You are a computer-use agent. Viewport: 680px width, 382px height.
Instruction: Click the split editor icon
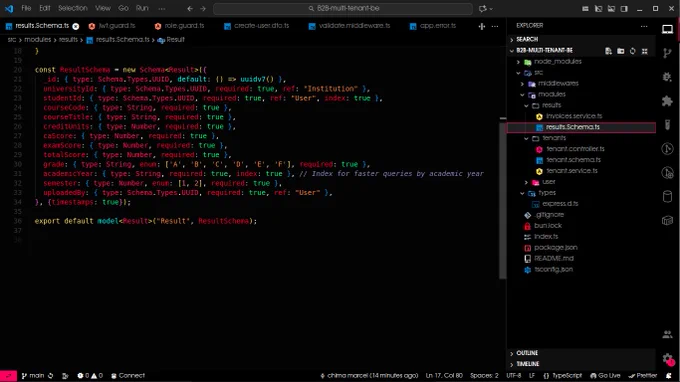coord(482,26)
